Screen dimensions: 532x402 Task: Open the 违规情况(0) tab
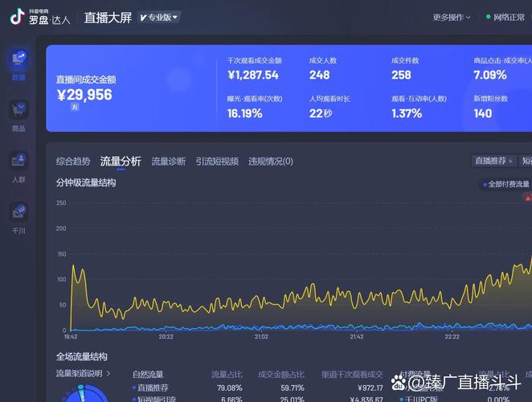[271, 162]
